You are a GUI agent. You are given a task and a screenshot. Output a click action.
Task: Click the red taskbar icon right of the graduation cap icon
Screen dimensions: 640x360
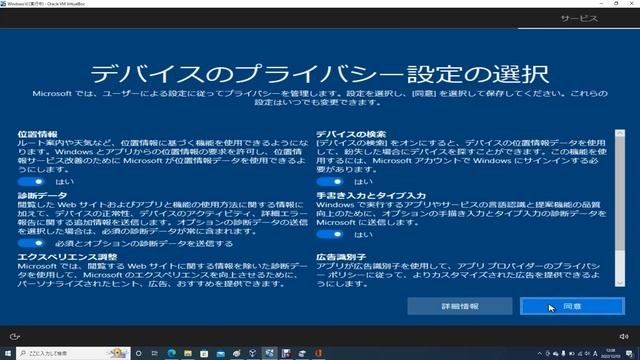[x=319, y=353]
